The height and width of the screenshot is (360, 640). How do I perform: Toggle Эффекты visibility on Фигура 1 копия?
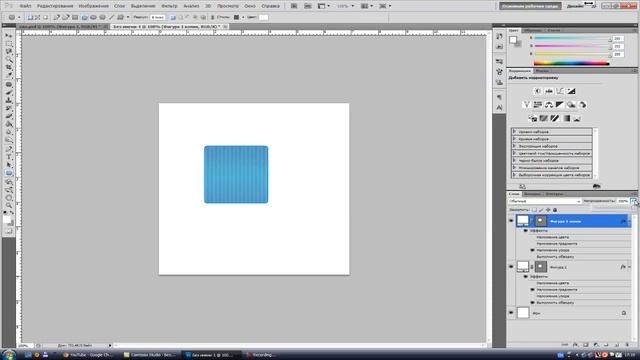(526, 231)
